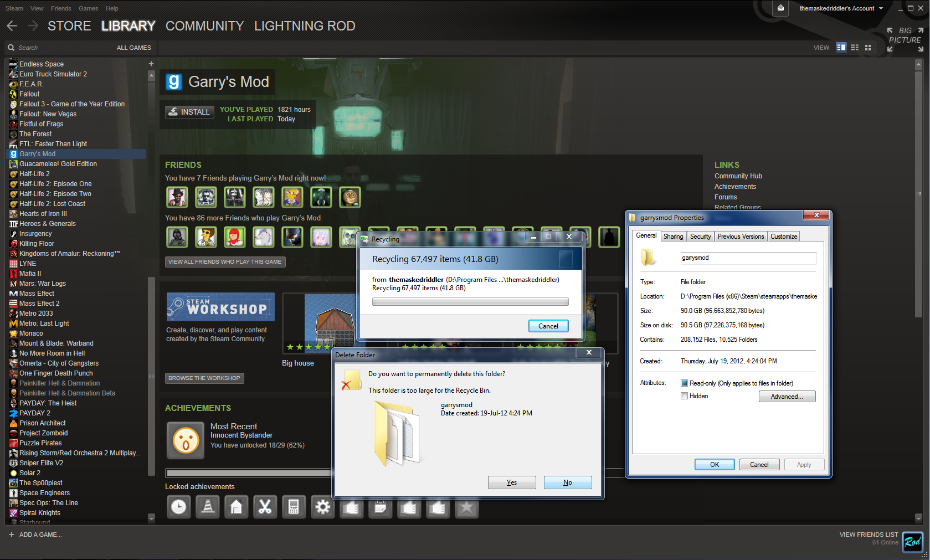The height and width of the screenshot is (560, 930).
Task: Click the gear locked achievement icon
Action: click(323, 507)
